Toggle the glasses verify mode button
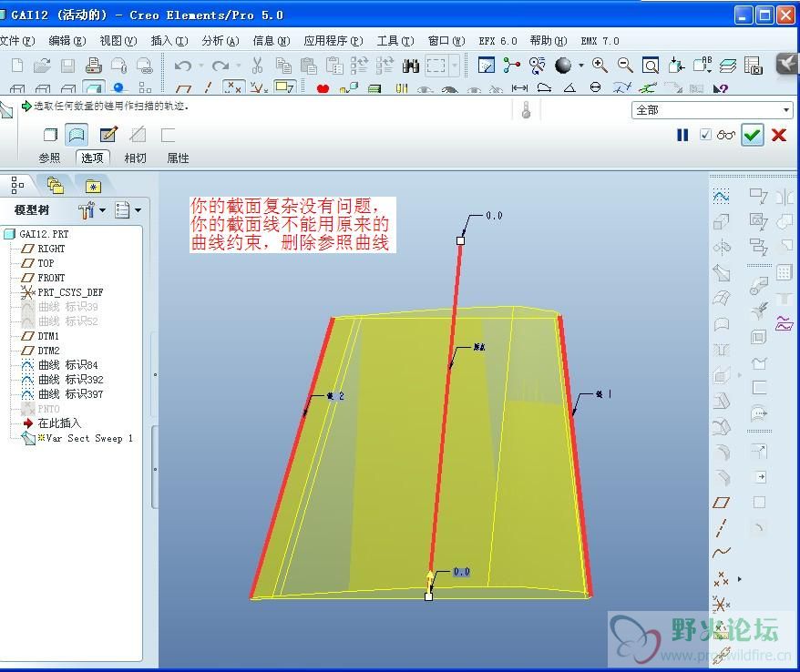800x672 pixels. (x=725, y=135)
